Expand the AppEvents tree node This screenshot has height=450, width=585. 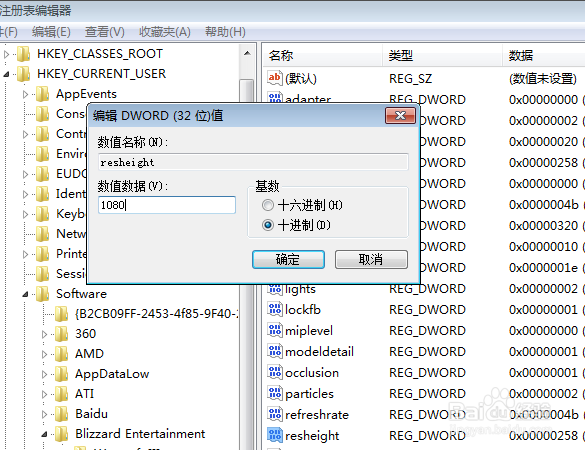click(25, 94)
